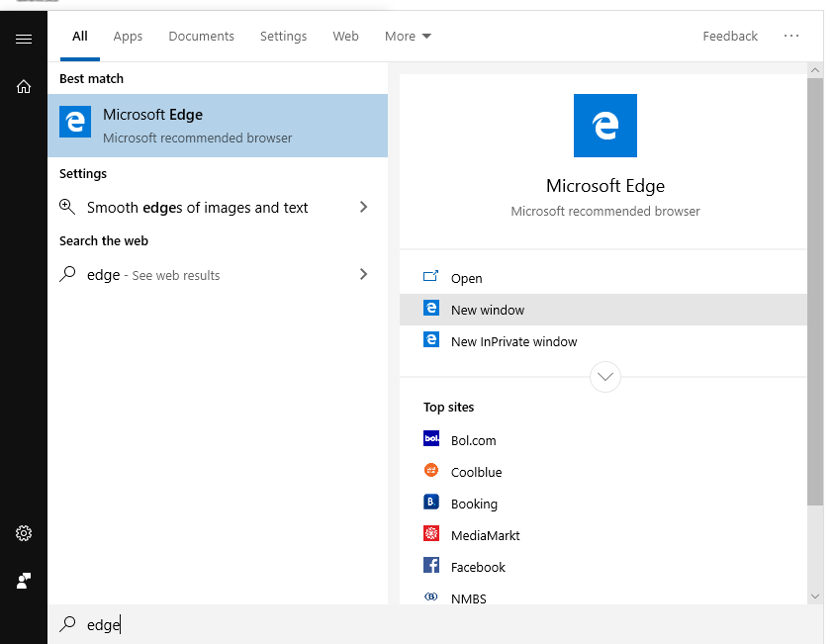834x644 pixels.
Task: Open the hamburger menu in the sidebar
Action: [24, 39]
